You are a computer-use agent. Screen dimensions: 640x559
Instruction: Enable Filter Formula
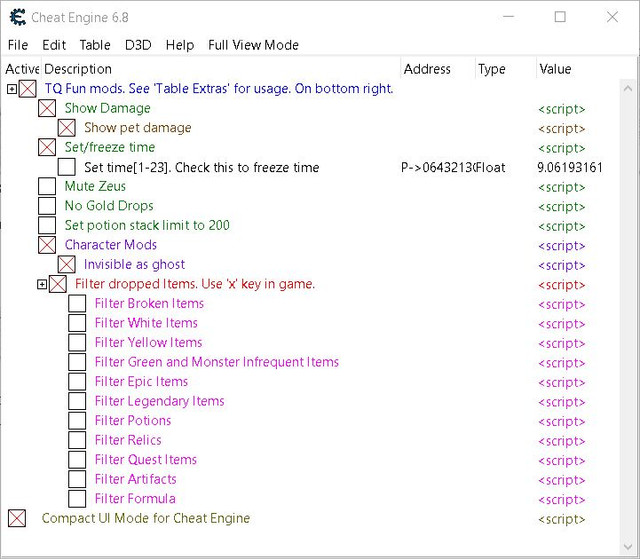77,499
